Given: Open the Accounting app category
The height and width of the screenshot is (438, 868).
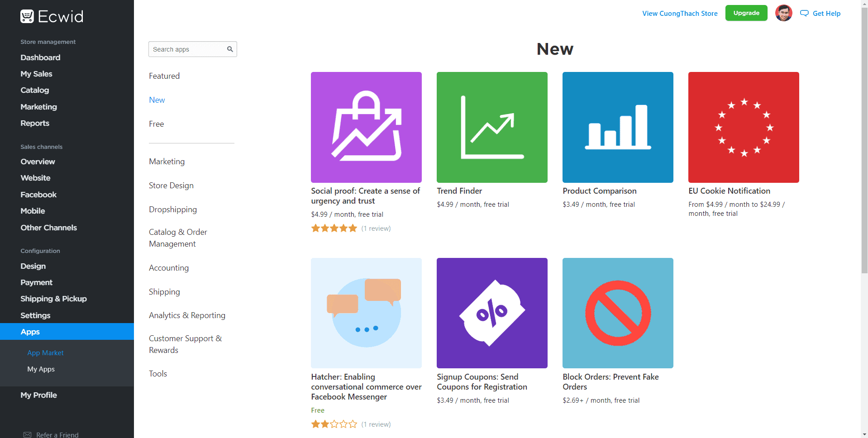Looking at the screenshot, I should [169, 268].
